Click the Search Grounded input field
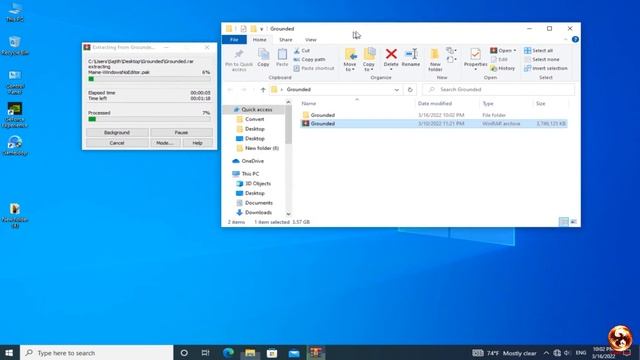This screenshot has width=640, height=360. coord(498,89)
